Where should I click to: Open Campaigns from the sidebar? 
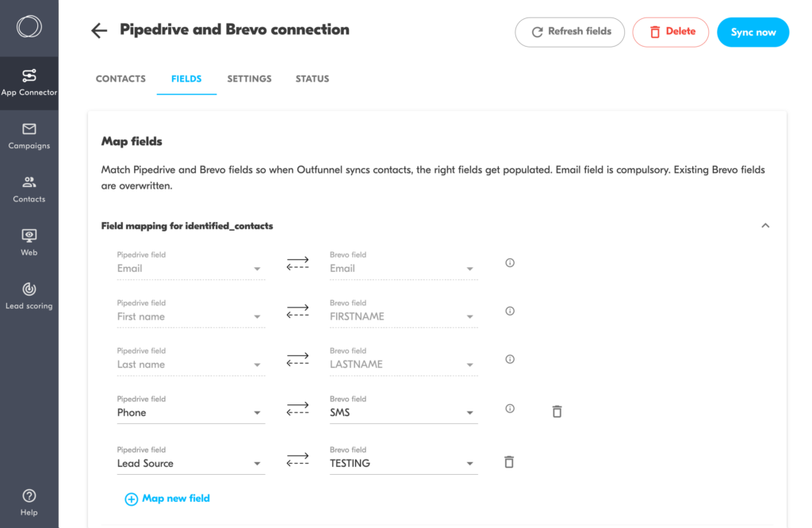coord(29,136)
